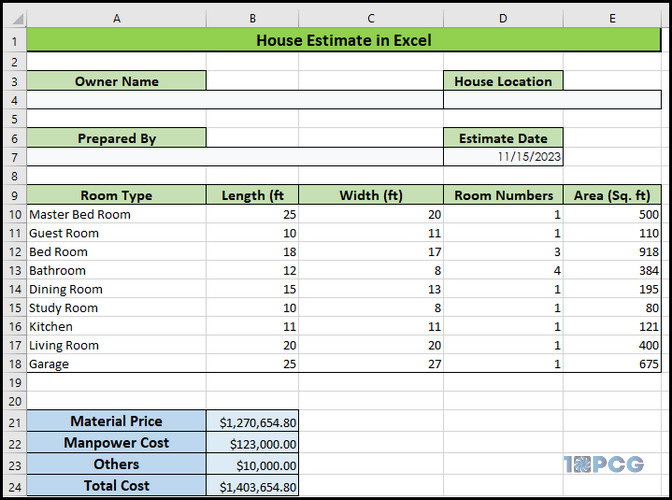Viewport: 672px width, 500px height.
Task: Click the 'Bed Room' cell in row 12
Action: (x=117, y=251)
